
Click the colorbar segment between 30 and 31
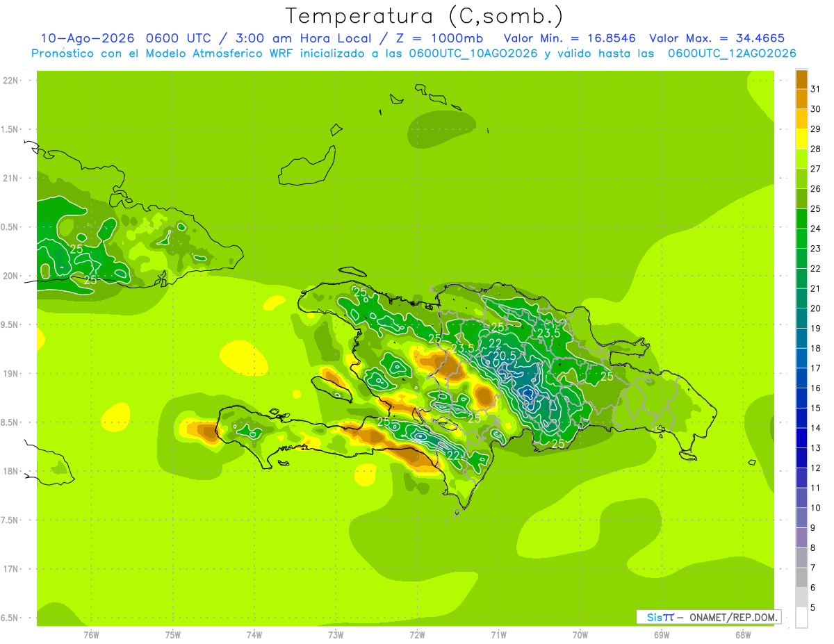click(x=801, y=99)
